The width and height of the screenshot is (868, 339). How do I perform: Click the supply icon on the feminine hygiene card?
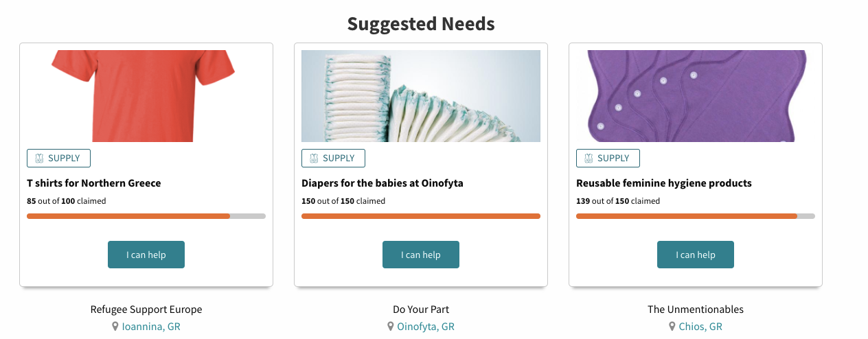point(589,159)
